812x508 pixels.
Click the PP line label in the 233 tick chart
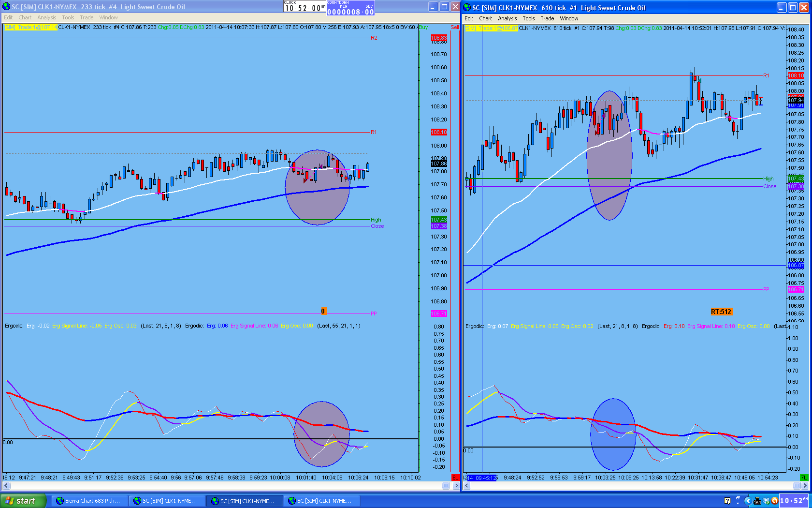coord(374,314)
